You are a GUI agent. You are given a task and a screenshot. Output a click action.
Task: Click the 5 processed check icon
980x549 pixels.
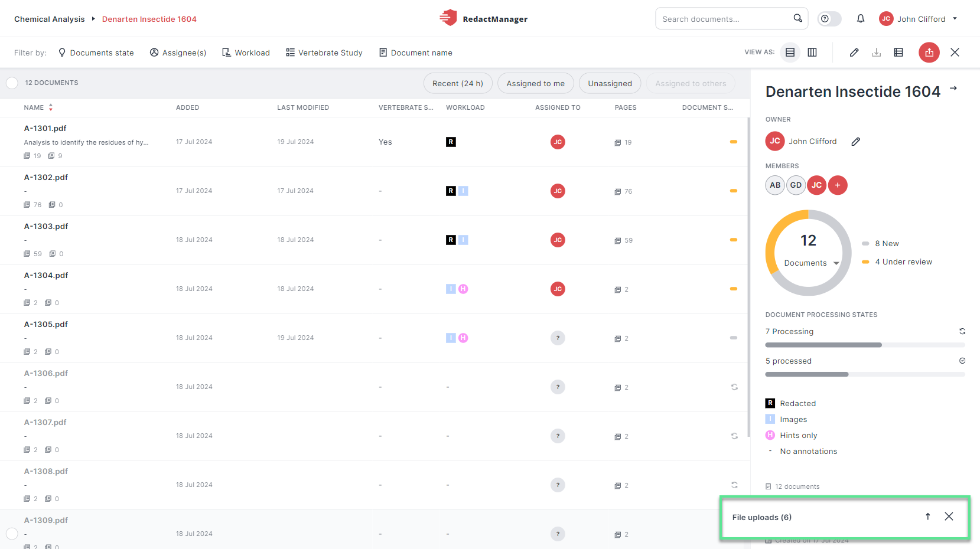point(962,361)
